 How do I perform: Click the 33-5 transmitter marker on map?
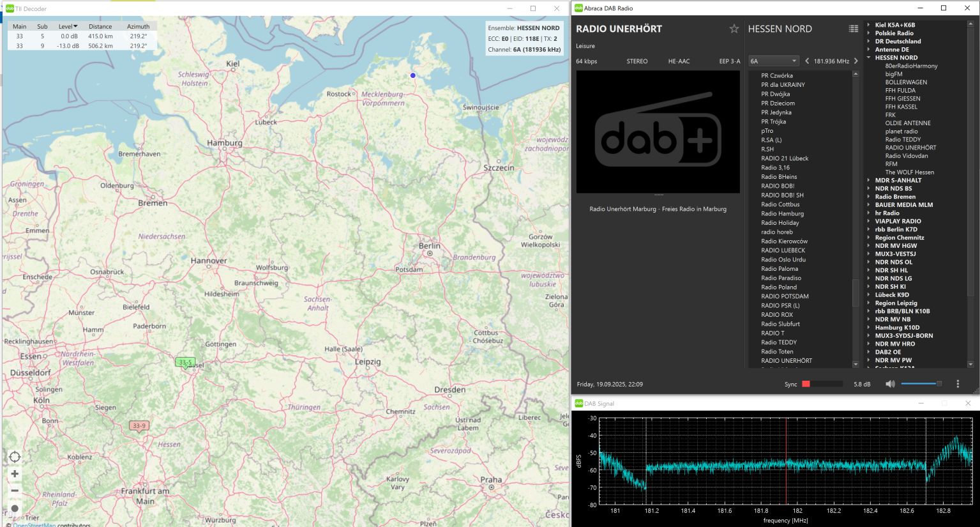[x=185, y=362]
